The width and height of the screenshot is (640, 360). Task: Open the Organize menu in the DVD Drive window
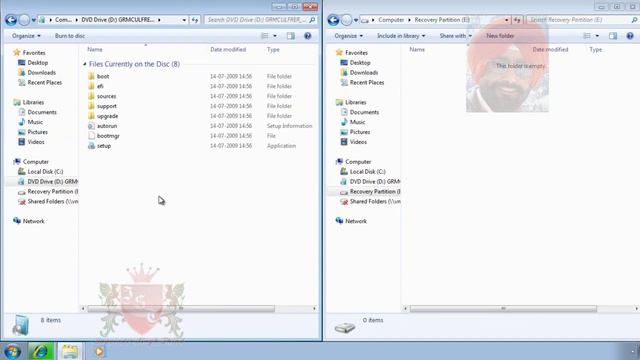click(26, 36)
